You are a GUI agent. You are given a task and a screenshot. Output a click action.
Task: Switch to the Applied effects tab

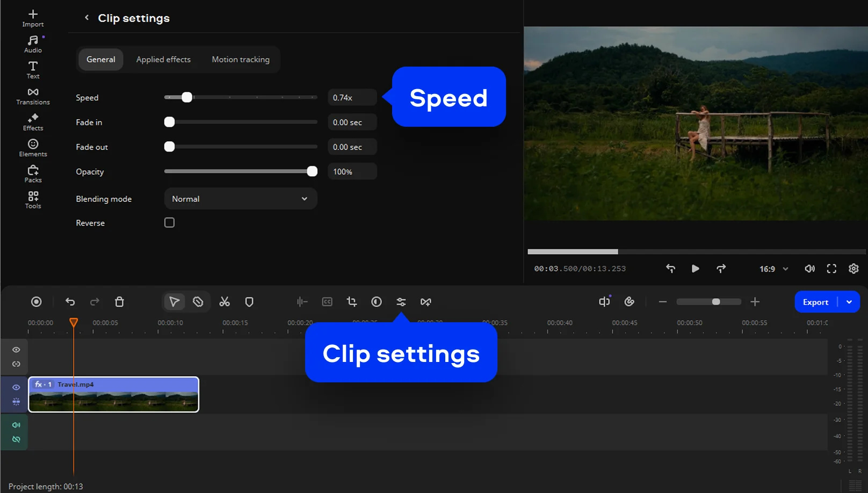tap(163, 60)
